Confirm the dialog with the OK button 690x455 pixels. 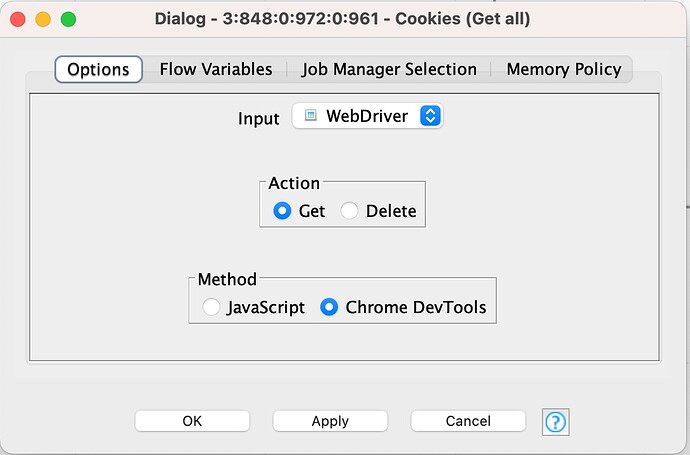tap(192, 421)
